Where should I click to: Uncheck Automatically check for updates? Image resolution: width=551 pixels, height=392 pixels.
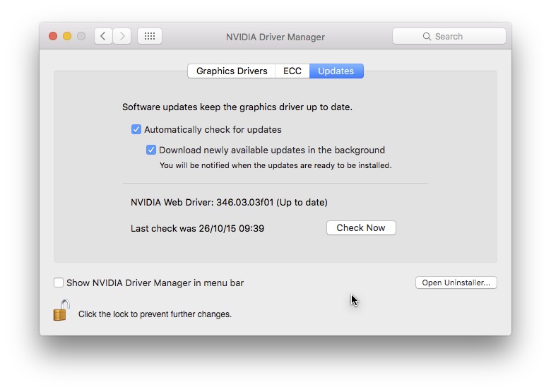136,129
